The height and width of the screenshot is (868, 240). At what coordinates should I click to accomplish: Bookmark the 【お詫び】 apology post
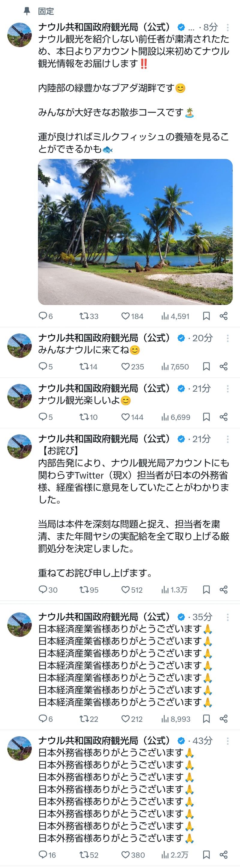pyautogui.click(x=206, y=589)
